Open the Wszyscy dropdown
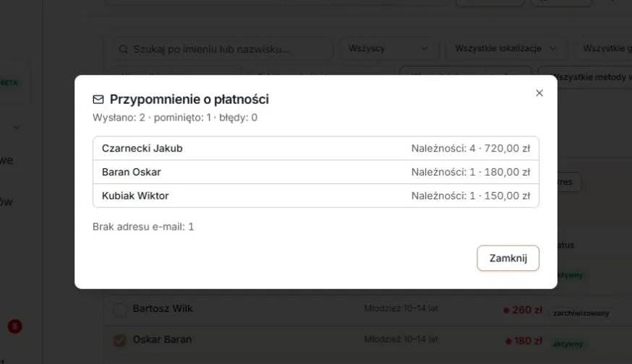This screenshot has width=632, height=364. (x=388, y=48)
